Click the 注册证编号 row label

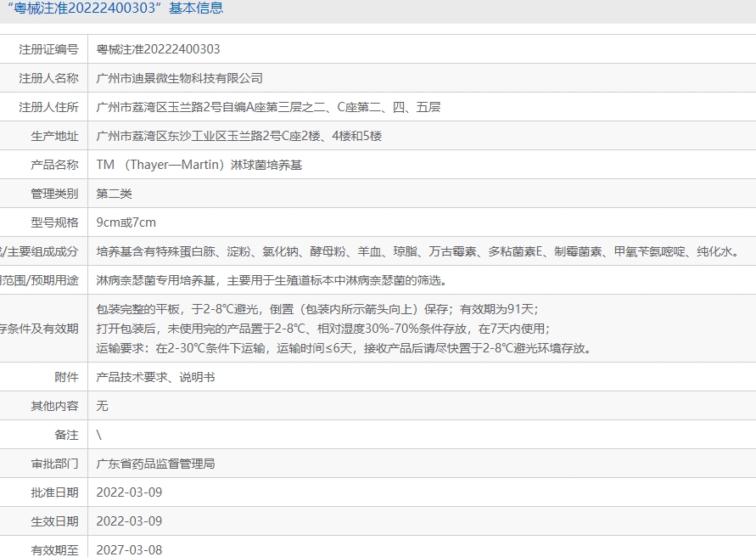point(48,49)
